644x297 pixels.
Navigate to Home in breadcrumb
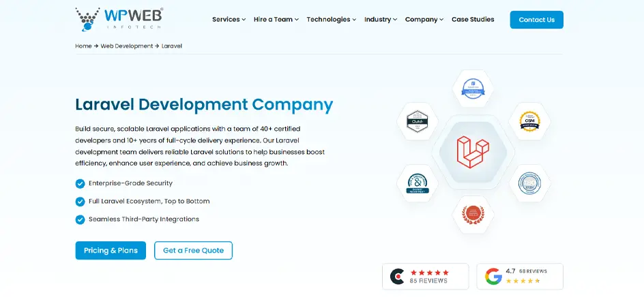[83, 46]
